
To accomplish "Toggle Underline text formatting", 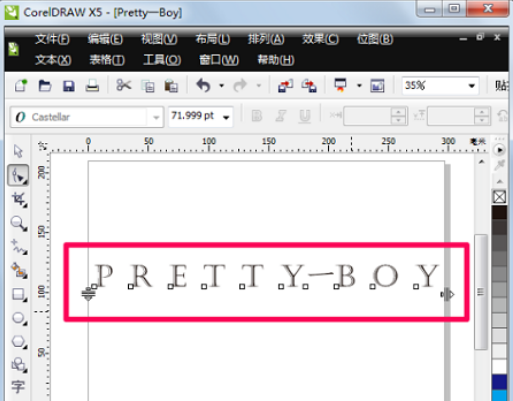I will click(x=304, y=117).
